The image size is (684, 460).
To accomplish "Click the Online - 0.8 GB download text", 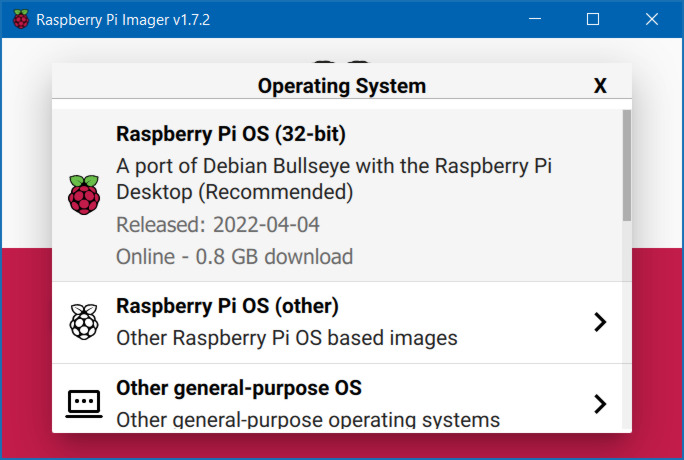I will coord(234,256).
